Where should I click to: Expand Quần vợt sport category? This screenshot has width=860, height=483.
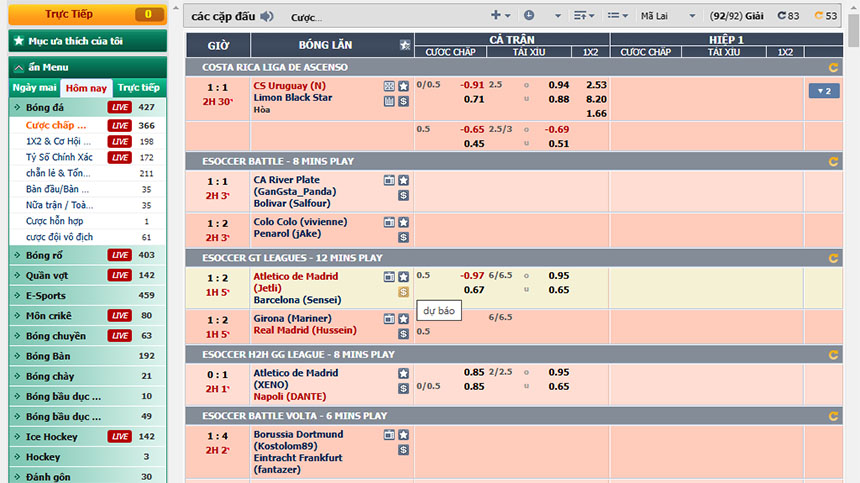(x=88, y=276)
